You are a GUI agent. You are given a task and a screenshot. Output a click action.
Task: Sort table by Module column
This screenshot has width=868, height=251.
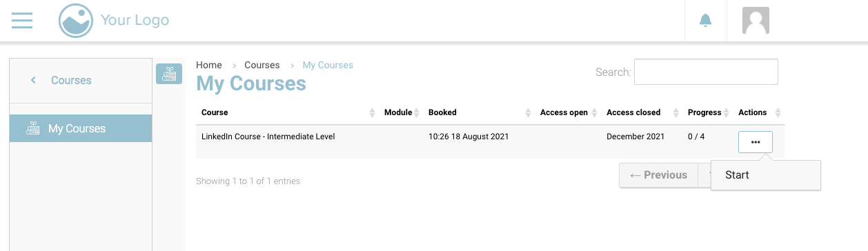(x=398, y=112)
